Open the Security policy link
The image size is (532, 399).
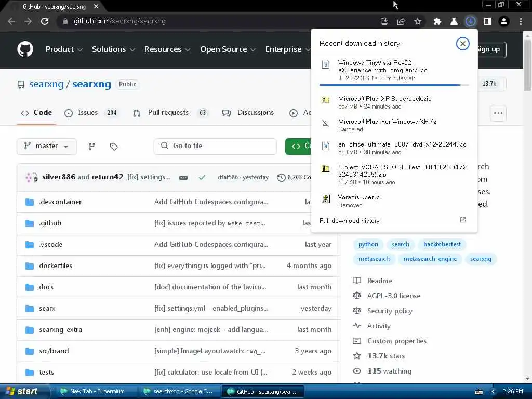coord(390,311)
